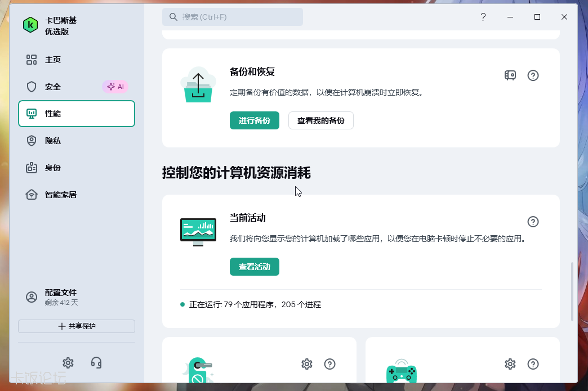This screenshot has width=588, height=391.
Task: Click the shield icon beside 安全
Action: [x=32, y=87]
